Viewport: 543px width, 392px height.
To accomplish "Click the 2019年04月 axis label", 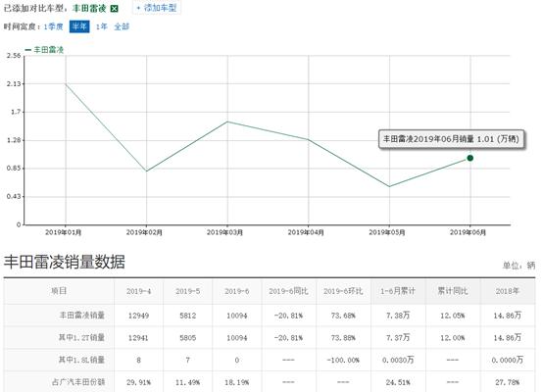I will click(x=306, y=232).
